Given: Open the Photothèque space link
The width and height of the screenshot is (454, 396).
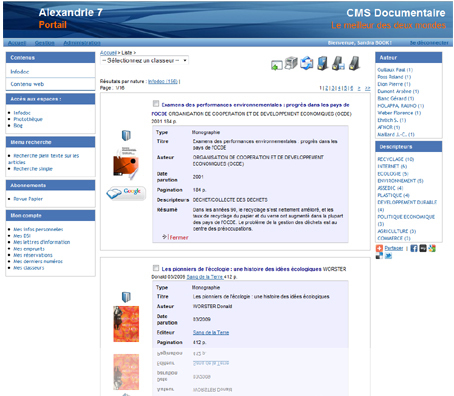Looking at the screenshot, I should (x=28, y=119).
